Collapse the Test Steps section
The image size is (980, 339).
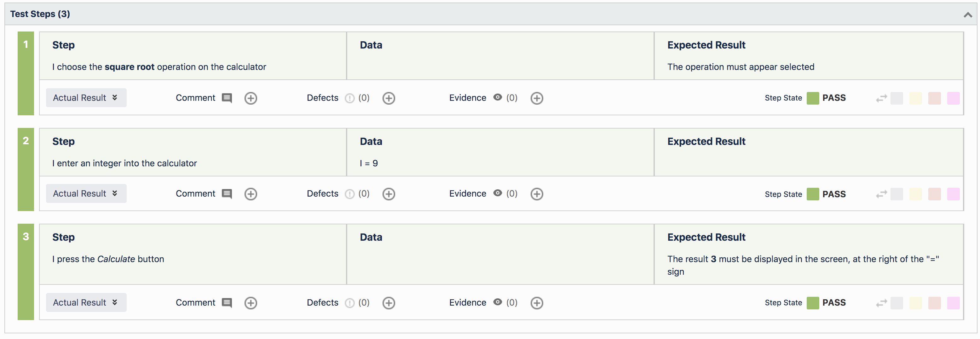[967, 15]
